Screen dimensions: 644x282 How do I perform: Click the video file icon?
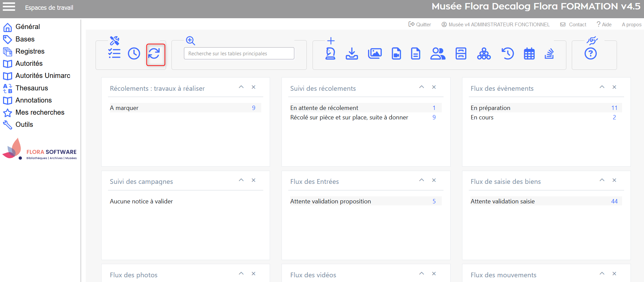(396, 54)
